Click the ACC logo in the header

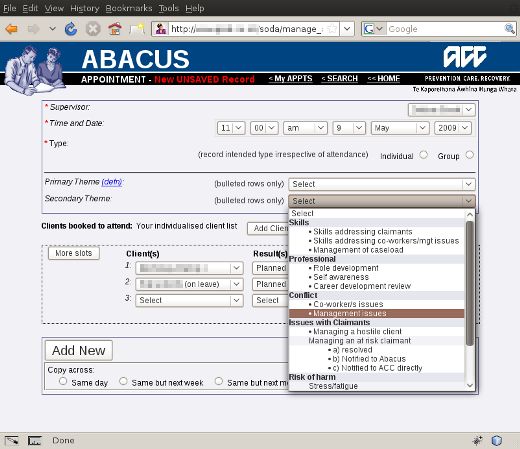click(x=465, y=57)
